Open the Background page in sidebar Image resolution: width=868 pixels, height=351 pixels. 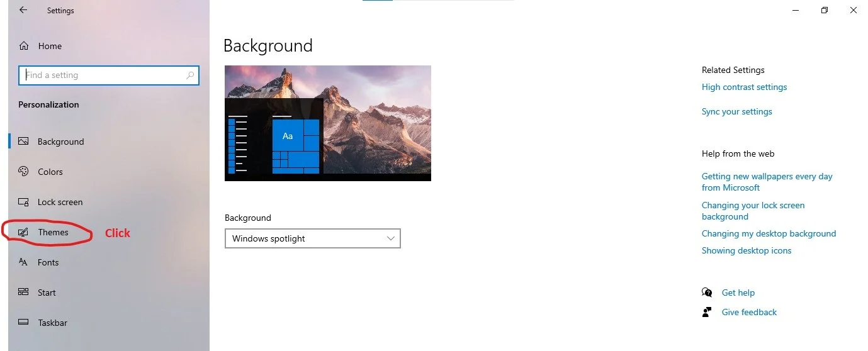tap(109, 142)
